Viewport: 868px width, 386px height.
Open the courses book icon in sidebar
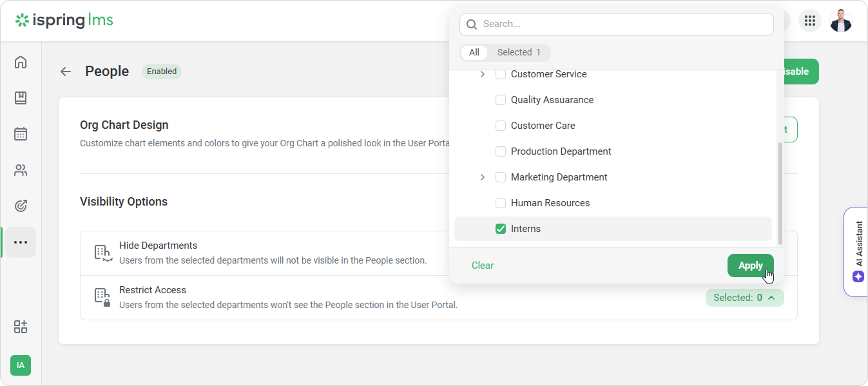click(21, 98)
